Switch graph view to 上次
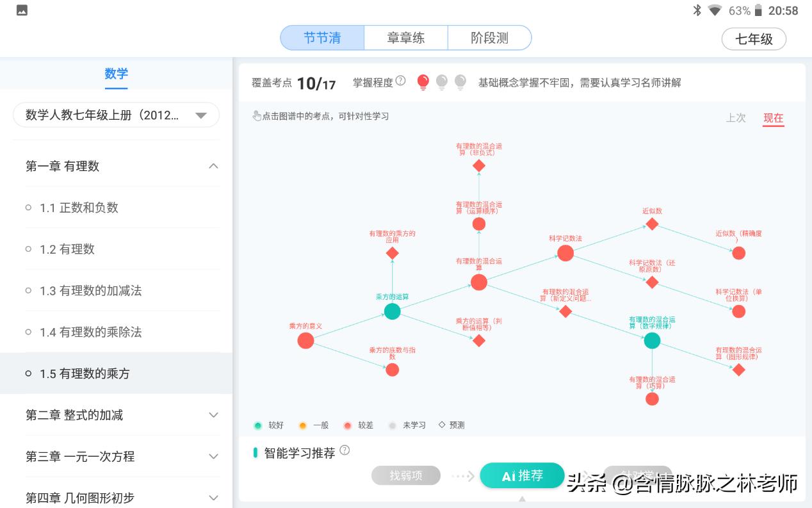Viewport: 812px width, 508px height. click(x=736, y=118)
